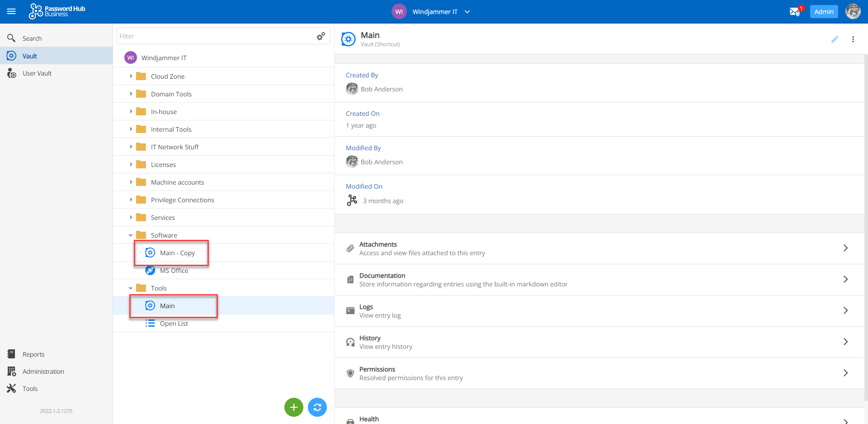
Task: Select the Main - Copy entry
Action: (x=177, y=253)
